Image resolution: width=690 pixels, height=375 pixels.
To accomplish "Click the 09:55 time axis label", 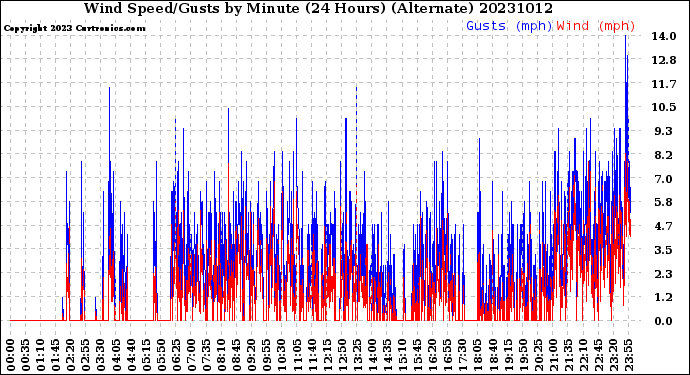I will click(266, 355).
